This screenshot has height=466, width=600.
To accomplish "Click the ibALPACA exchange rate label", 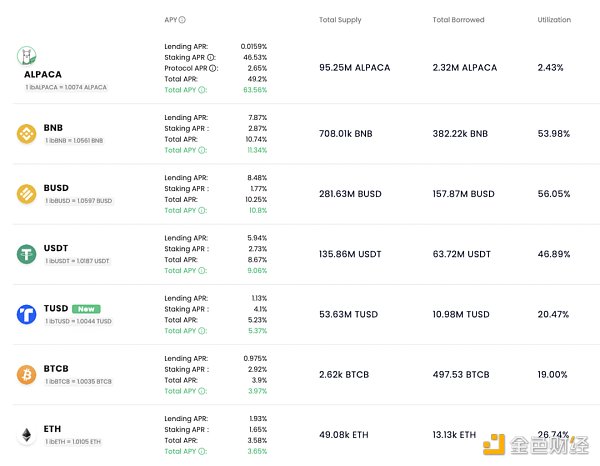I will click(66, 88).
